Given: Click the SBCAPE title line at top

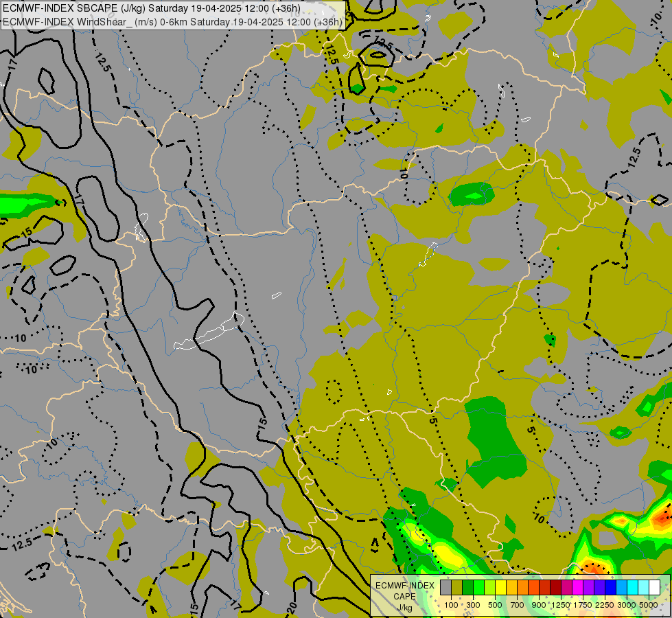Looking at the screenshot, I should click(151, 8).
